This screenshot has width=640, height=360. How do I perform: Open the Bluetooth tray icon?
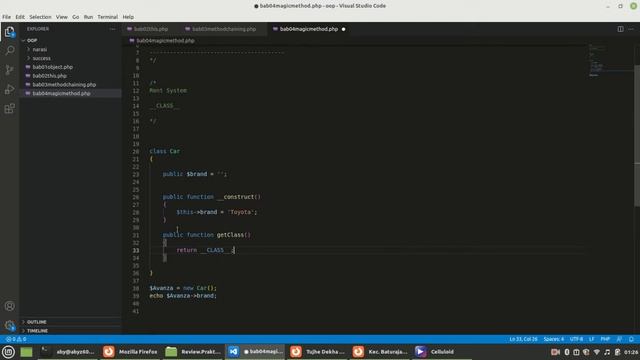(567, 352)
